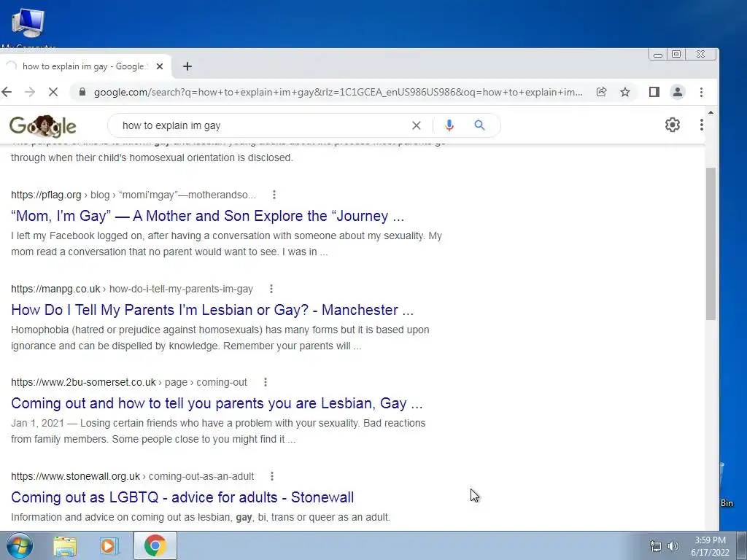Screen dimensions: 747x560
Task: Bookmark this page with the star
Action: pyautogui.click(x=625, y=92)
